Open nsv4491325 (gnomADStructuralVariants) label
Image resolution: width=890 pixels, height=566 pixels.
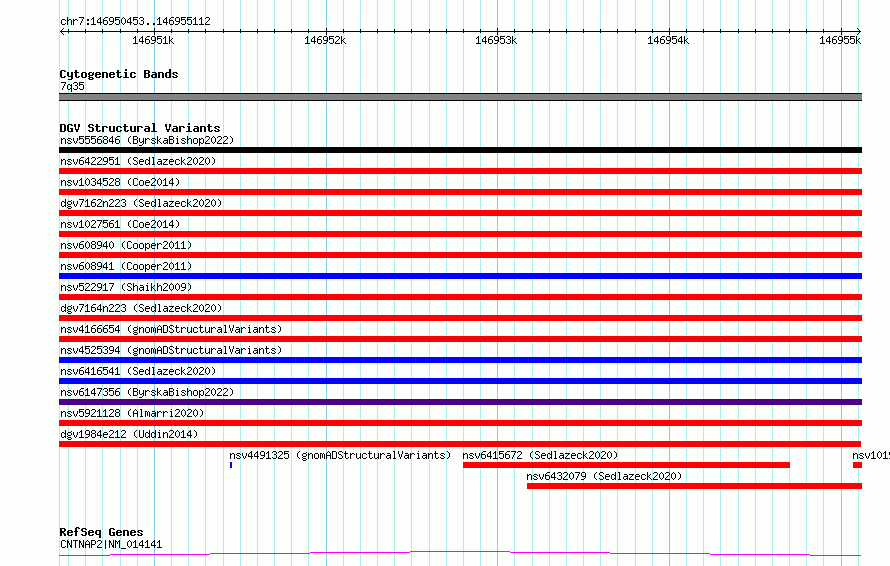(x=340, y=455)
